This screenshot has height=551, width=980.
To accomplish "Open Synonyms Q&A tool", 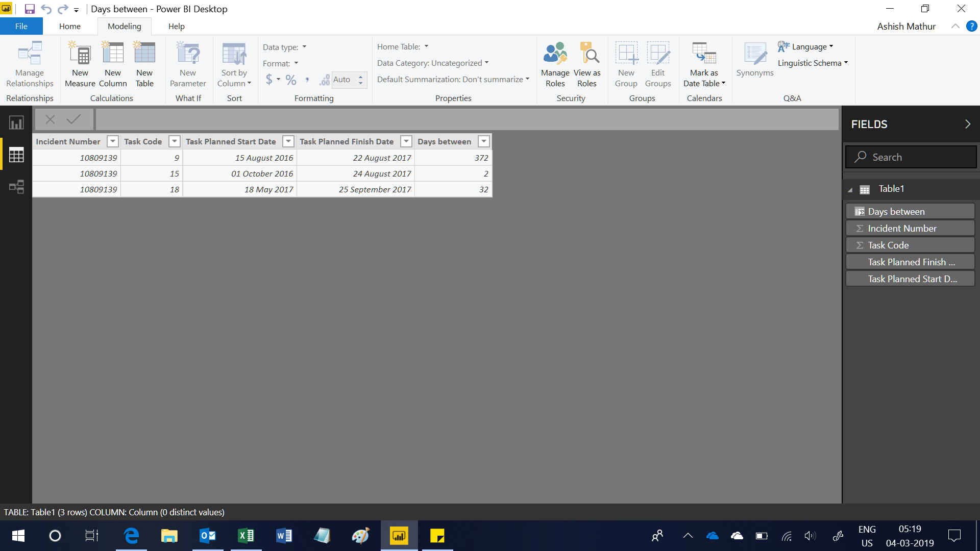I will 755,59.
